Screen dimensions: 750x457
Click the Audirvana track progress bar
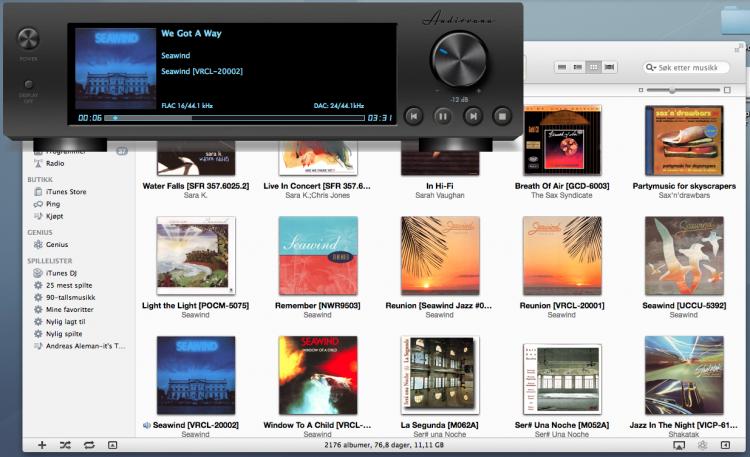pos(234,118)
